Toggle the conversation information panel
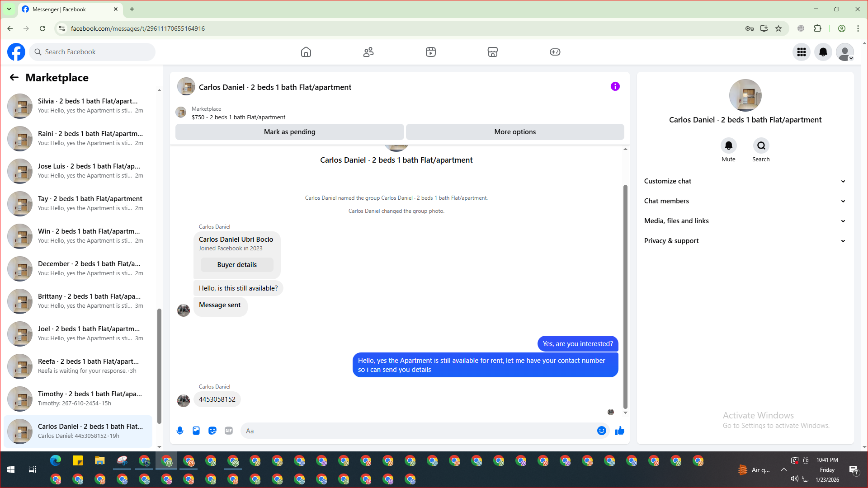 [x=615, y=86]
